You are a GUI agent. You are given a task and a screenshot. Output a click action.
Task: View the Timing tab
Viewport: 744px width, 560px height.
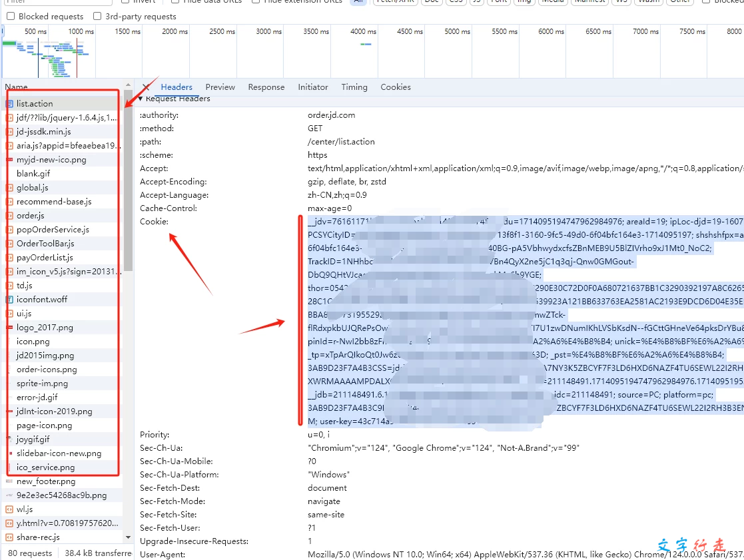354,87
